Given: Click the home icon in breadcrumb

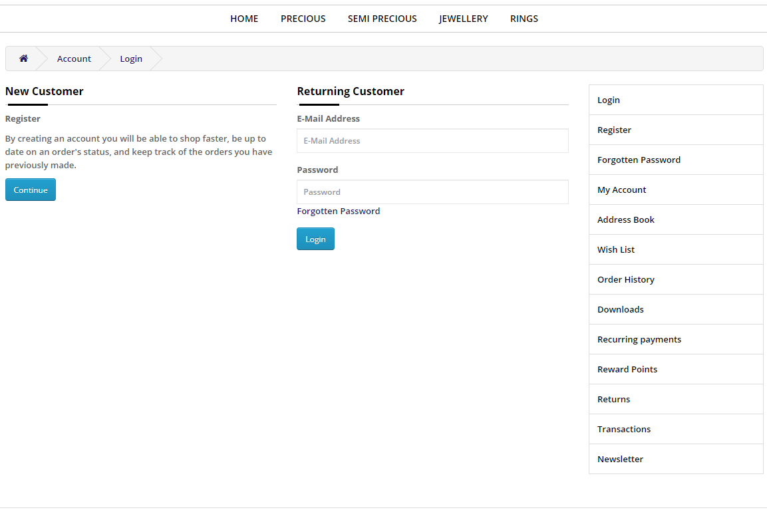Looking at the screenshot, I should pyautogui.click(x=23, y=59).
